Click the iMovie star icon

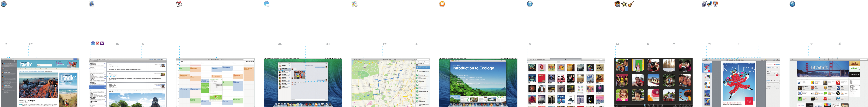[624, 4]
